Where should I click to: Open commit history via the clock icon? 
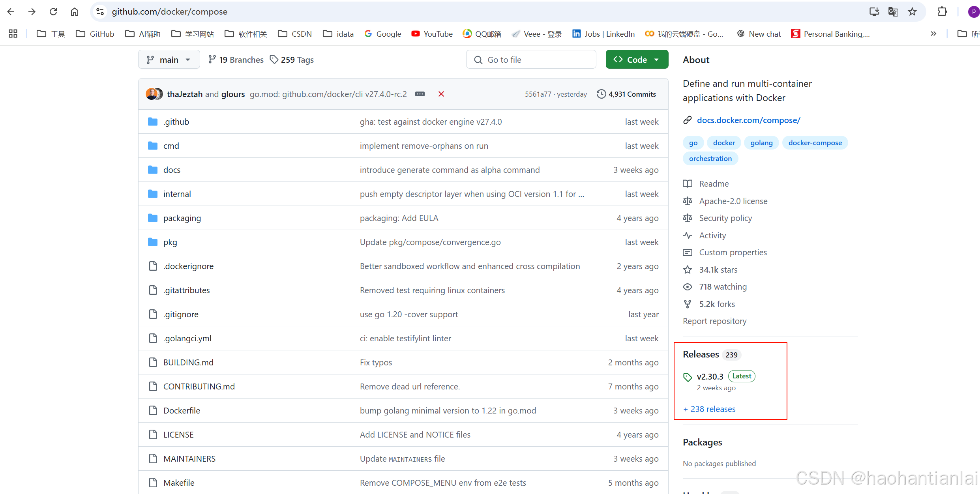tap(601, 94)
